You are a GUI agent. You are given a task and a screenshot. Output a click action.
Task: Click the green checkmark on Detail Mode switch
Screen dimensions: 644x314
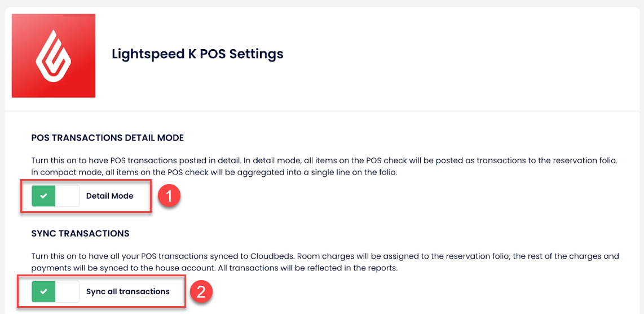pyautogui.click(x=43, y=196)
